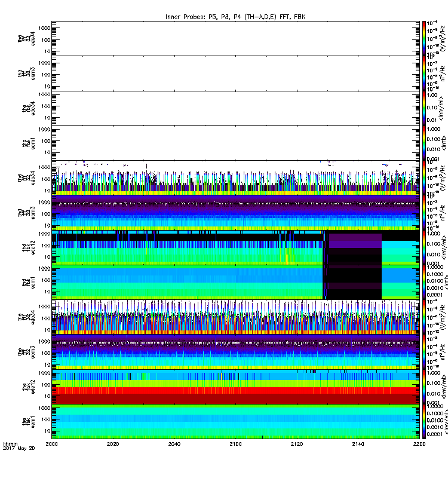448x478 pixels.
Task: Click the '2017 May 20' date label
Action: click(19, 449)
